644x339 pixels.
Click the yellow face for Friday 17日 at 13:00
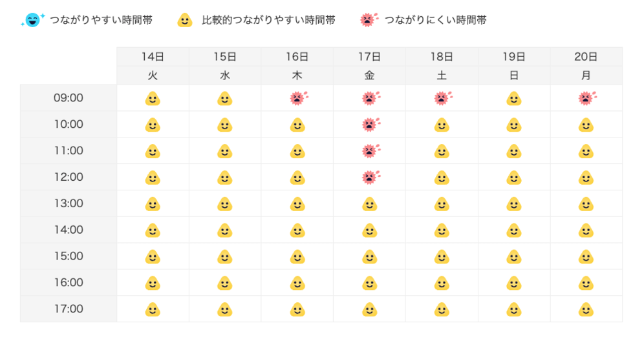tap(369, 204)
